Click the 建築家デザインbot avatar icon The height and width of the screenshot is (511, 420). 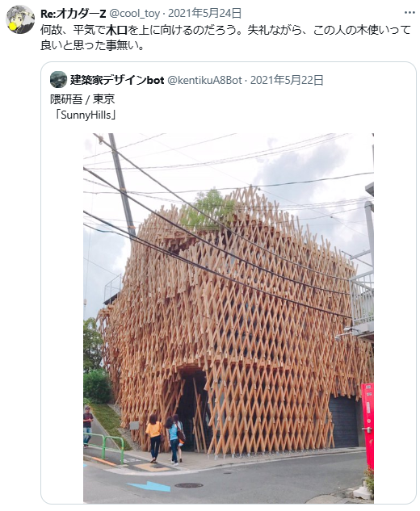pyautogui.click(x=59, y=80)
